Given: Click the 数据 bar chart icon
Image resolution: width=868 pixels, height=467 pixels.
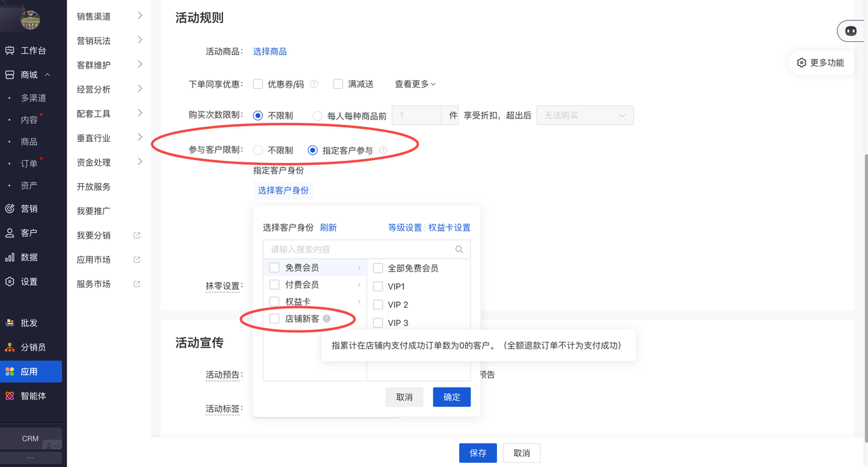Looking at the screenshot, I should pyautogui.click(x=9, y=257).
